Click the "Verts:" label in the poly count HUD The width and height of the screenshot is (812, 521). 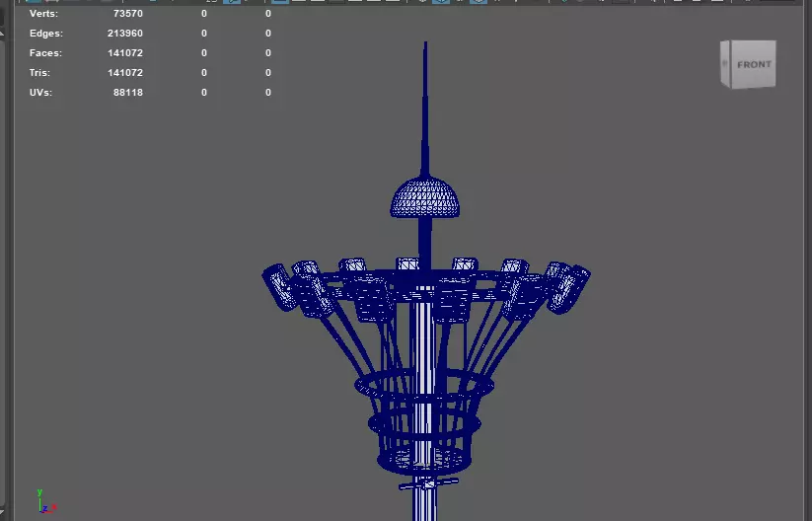(x=43, y=14)
